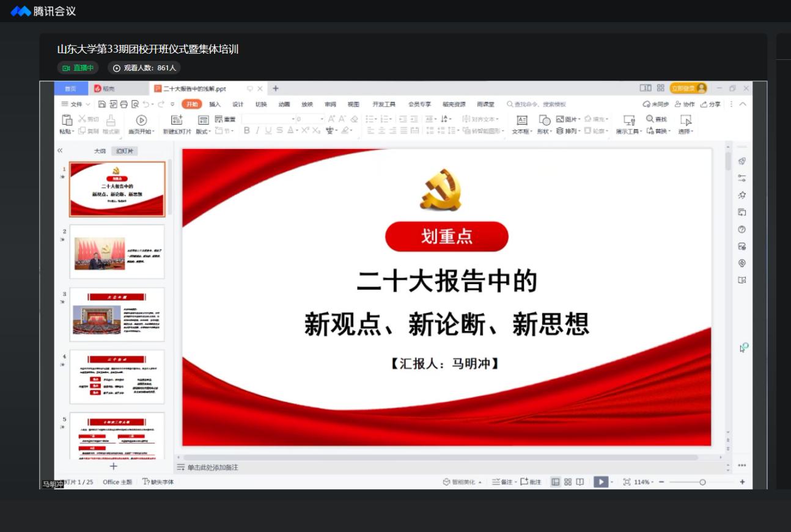Open Presentation Tools (演示工具)

coord(628,125)
